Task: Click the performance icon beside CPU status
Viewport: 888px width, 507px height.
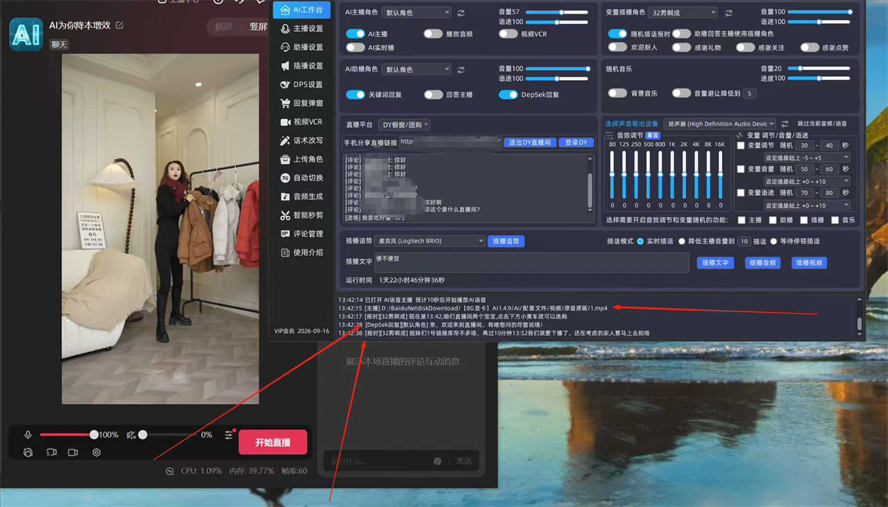Action: click(x=169, y=471)
